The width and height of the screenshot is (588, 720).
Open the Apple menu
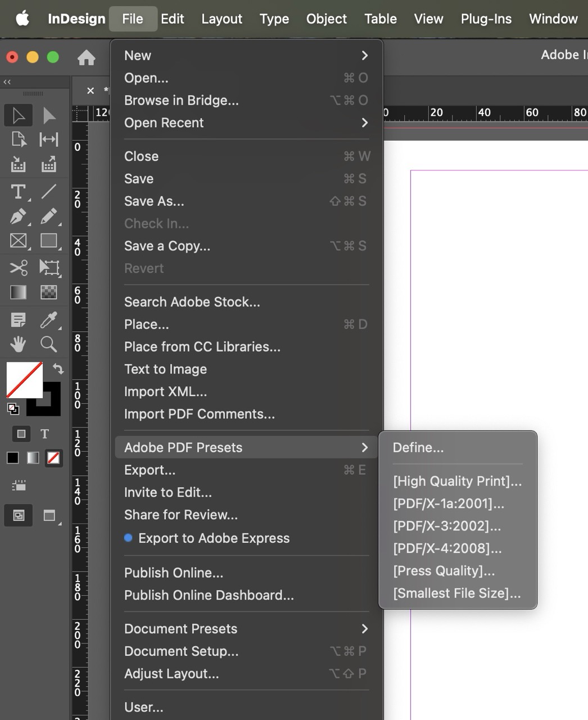22,19
